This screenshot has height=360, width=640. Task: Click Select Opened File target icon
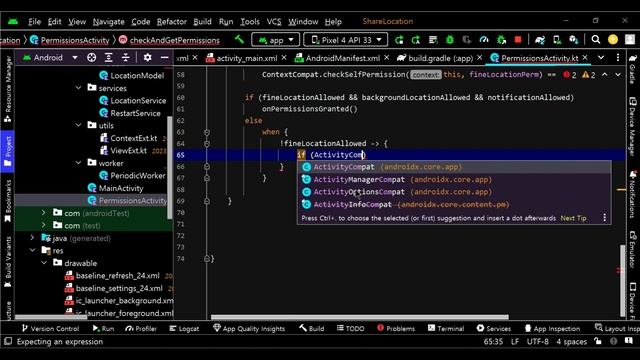point(91,58)
